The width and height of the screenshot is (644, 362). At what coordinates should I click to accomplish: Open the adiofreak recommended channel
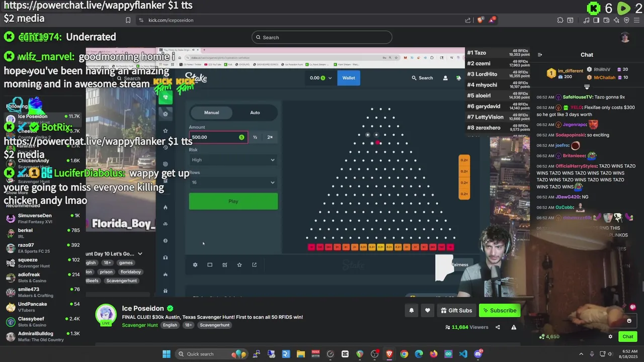[x=42, y=278]
